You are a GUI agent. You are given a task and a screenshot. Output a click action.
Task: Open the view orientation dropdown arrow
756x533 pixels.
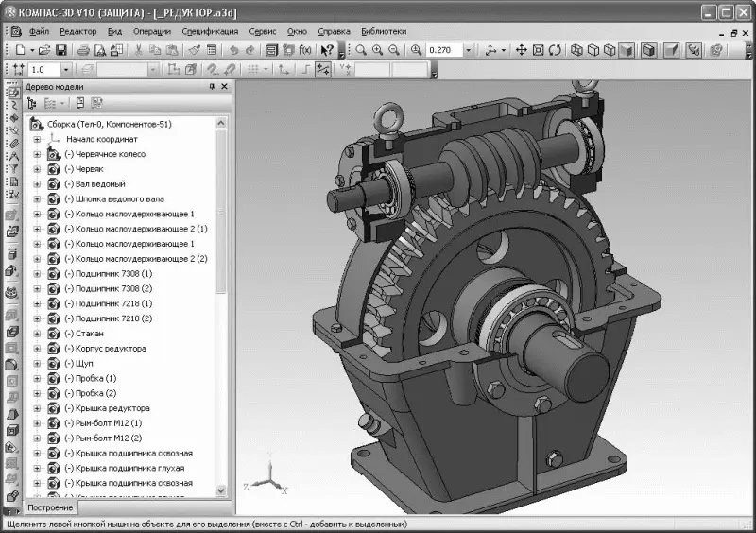504,50
